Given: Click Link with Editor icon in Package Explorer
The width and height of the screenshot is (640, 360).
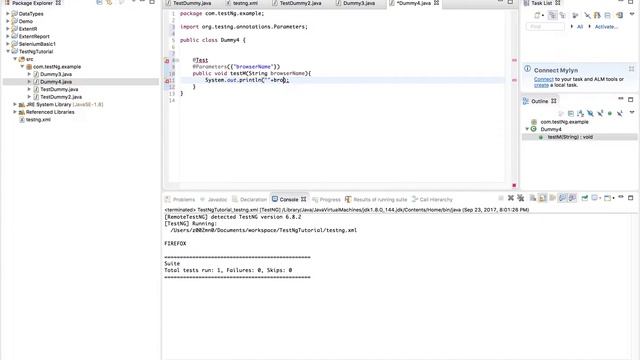Looking at the screenshot, I should coord(109,2).
